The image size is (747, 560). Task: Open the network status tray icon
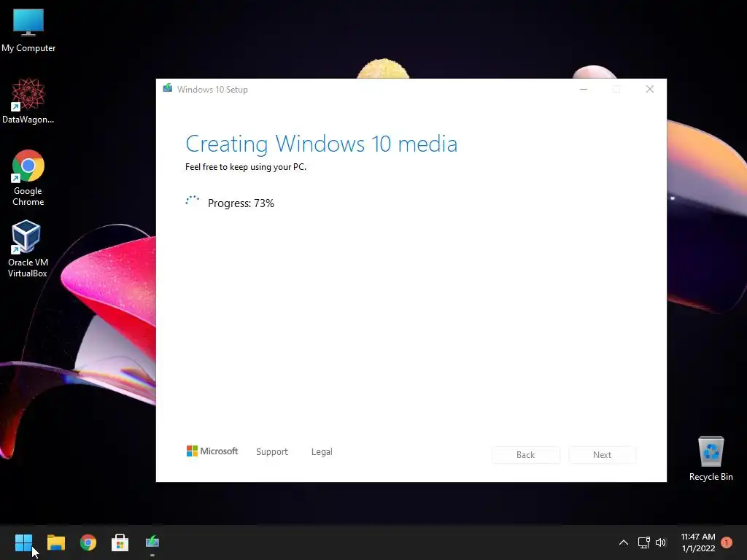pyautogui.click(x=643, y=542)
